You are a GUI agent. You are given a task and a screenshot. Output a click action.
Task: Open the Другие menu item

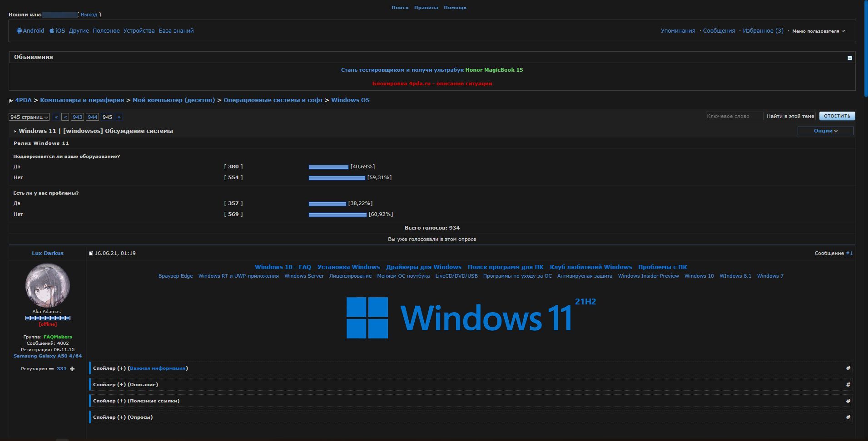click(x=79, y=31)
